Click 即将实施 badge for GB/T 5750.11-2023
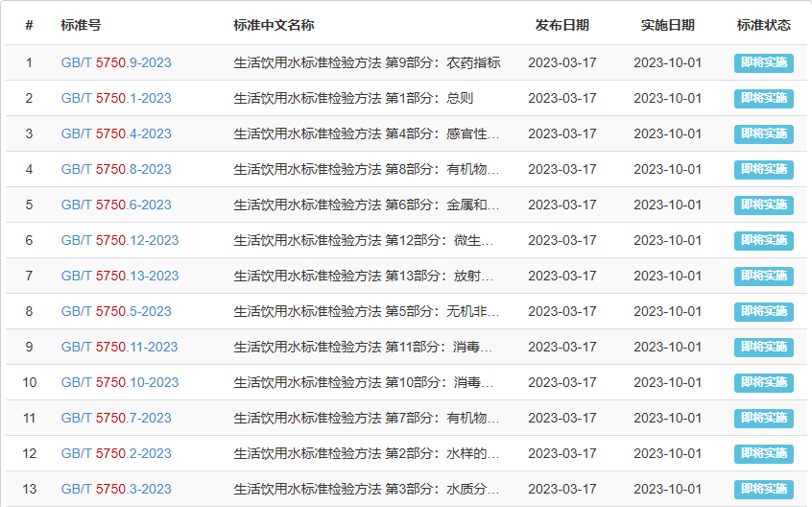Image resolution: width=812 pixels, height=507 pixels. coord(764,347)
